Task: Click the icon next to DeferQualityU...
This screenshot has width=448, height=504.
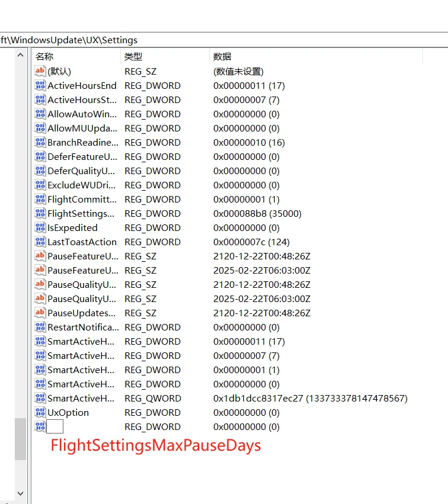Action: (40, 171)
